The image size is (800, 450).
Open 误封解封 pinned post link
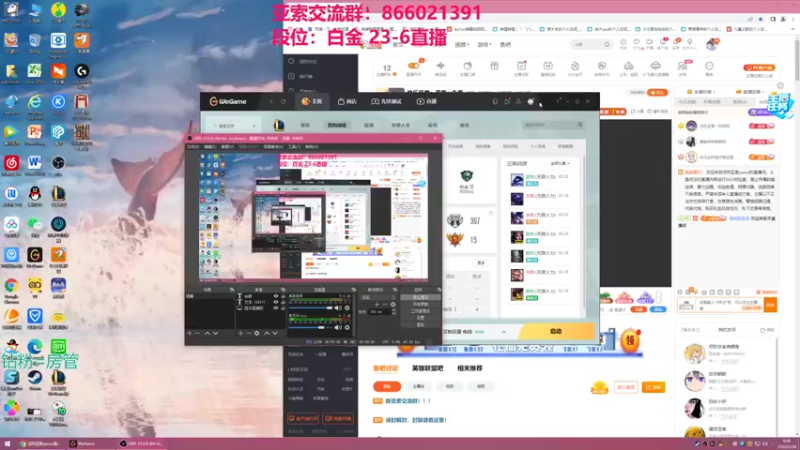[416, 420]
